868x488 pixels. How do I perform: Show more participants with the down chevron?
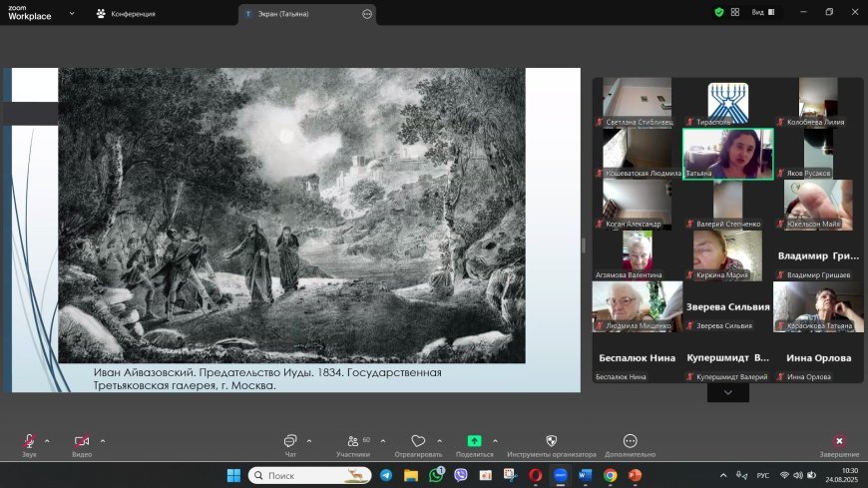(728, 392)
